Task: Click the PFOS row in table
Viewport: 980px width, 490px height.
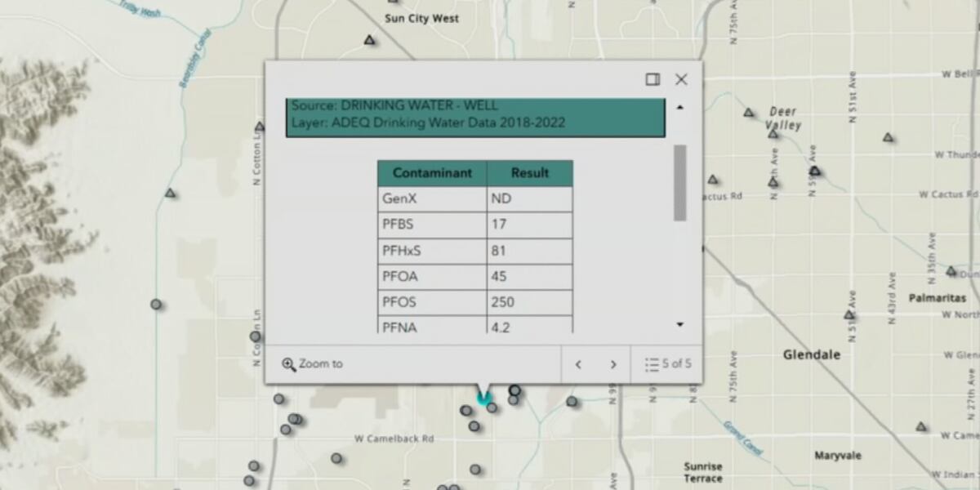Action: pos(475,302)
